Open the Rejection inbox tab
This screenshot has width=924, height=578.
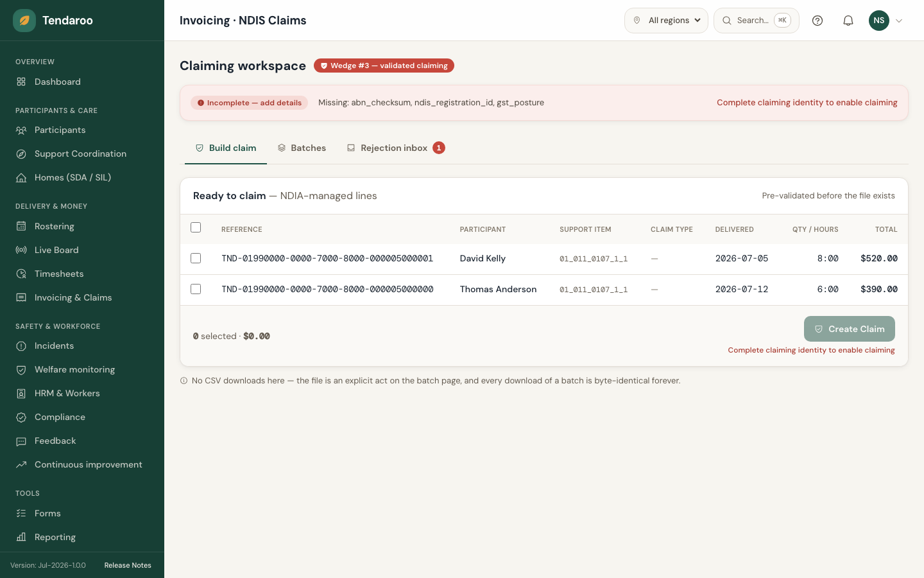pos(396,148)
